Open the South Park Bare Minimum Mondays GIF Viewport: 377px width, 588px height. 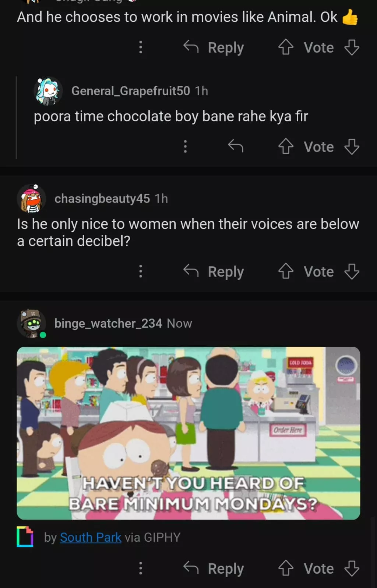[188, 433]
